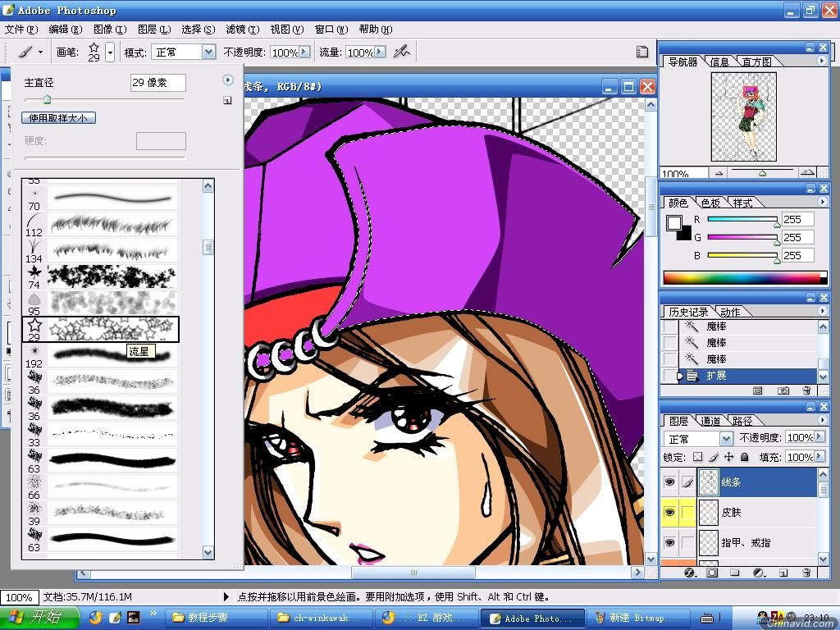The height and width of the screenshot is (630, 840).
Task: Click the 使用取样大小 button
Action: (58, 118)
